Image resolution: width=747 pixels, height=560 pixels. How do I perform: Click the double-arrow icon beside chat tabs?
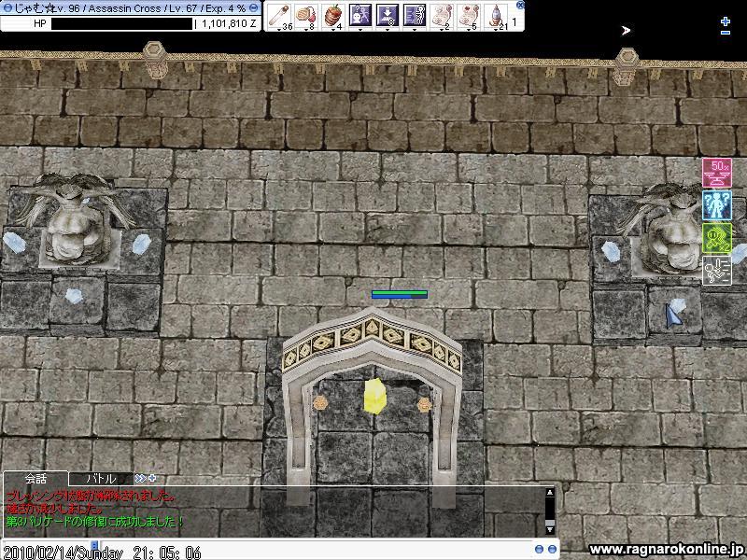pyautogui.click(x=141, y=478)
